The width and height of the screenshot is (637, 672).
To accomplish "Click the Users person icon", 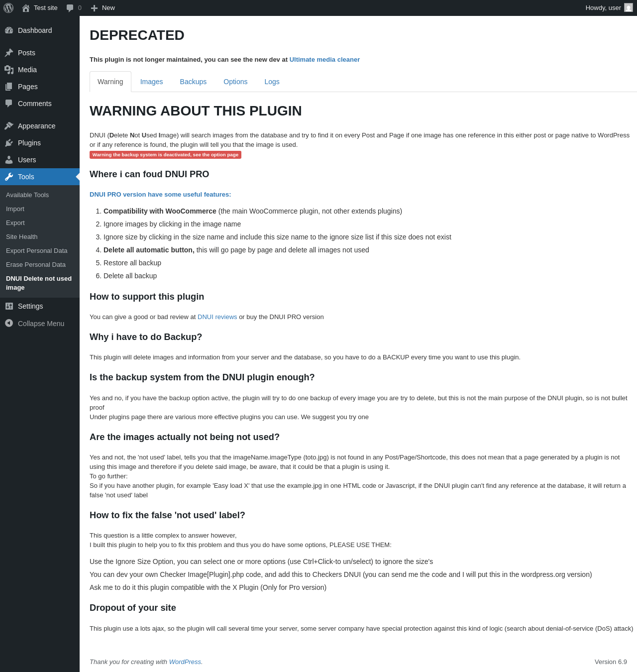I will click(9, 160).
